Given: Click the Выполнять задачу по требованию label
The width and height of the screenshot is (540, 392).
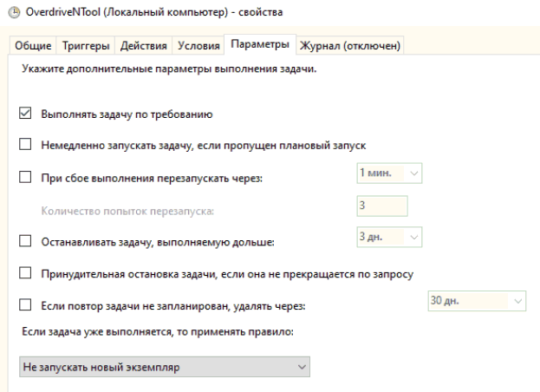Looking at the screenshot, I should coord(127,114).
